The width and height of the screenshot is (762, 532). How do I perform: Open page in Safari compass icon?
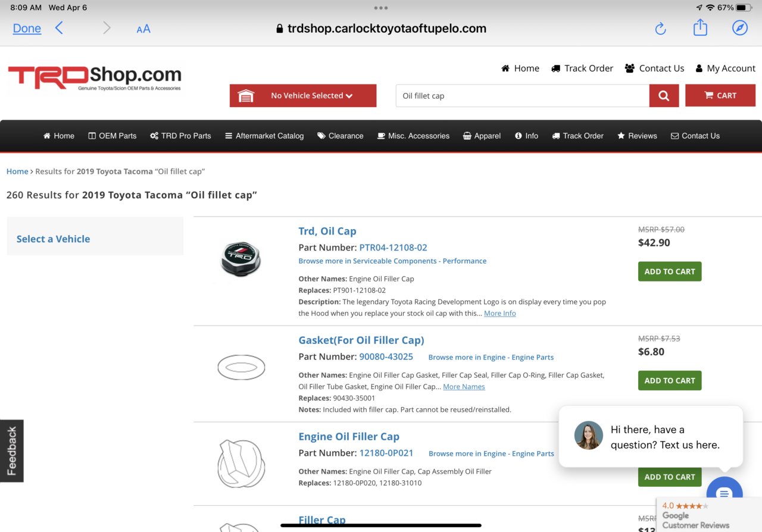pyautogui.click(x=740, y=28)
